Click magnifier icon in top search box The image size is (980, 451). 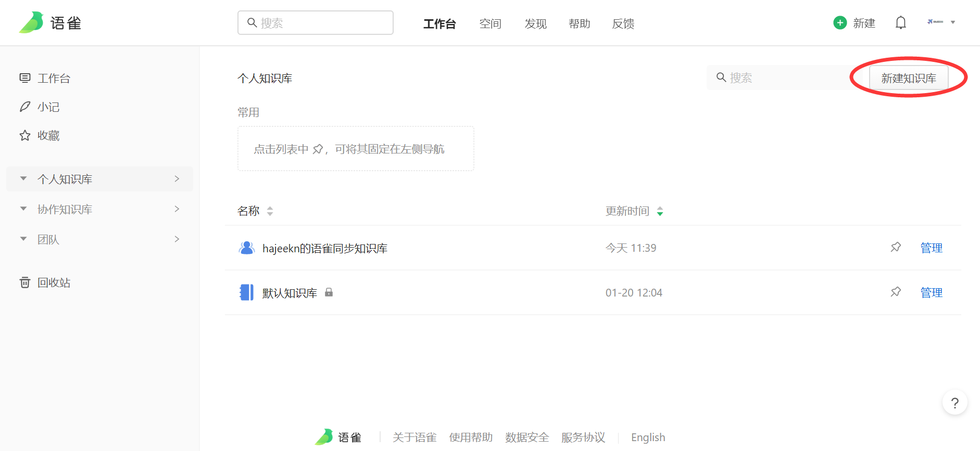252,22
